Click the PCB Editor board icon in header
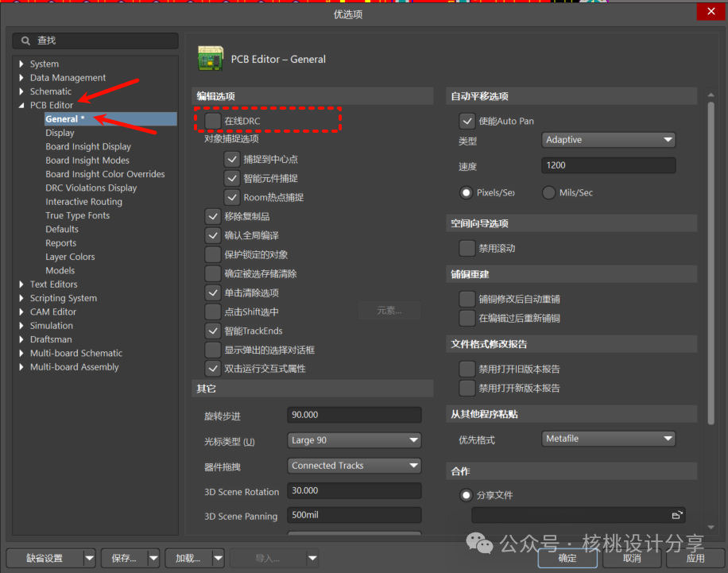The height and width of the screenshot is (573, 728). (x=210, y=59)
